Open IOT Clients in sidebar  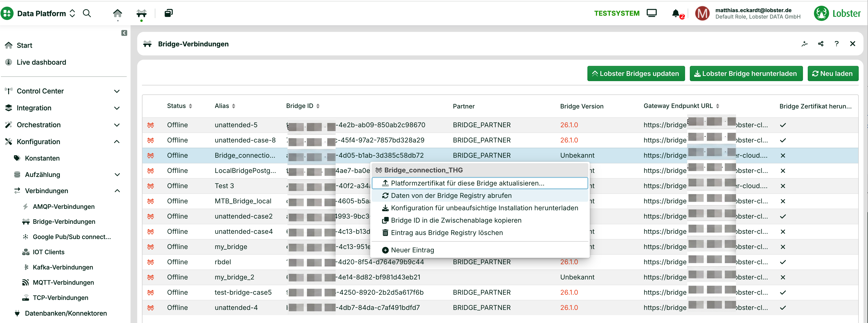(x=49, y=252)
